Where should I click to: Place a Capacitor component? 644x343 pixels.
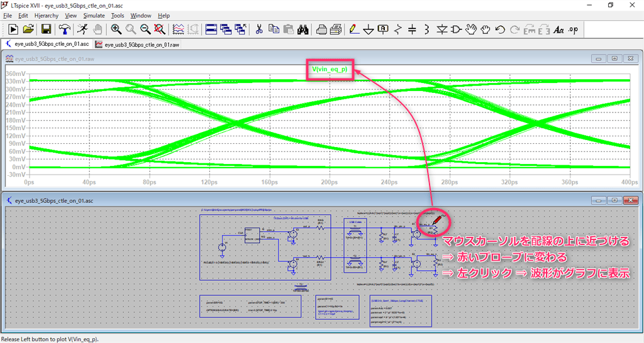click(413, 30)
